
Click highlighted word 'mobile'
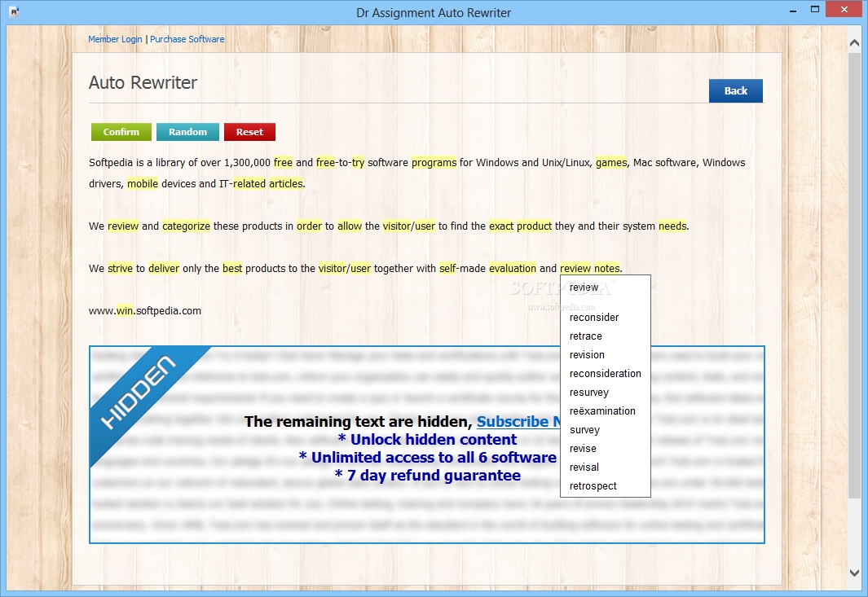tap(143, 184)
